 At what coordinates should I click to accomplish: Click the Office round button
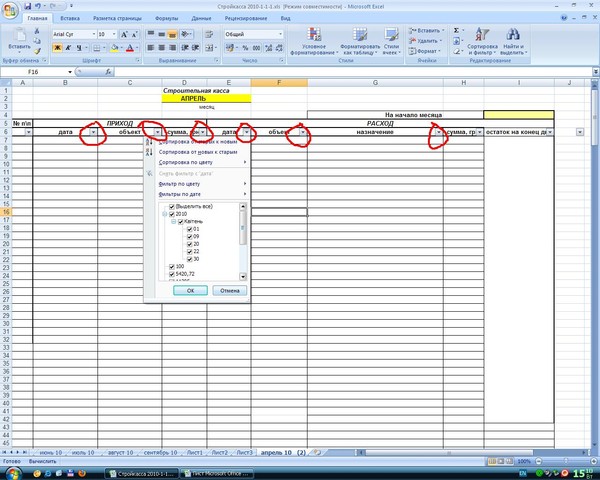coord(10,10)
